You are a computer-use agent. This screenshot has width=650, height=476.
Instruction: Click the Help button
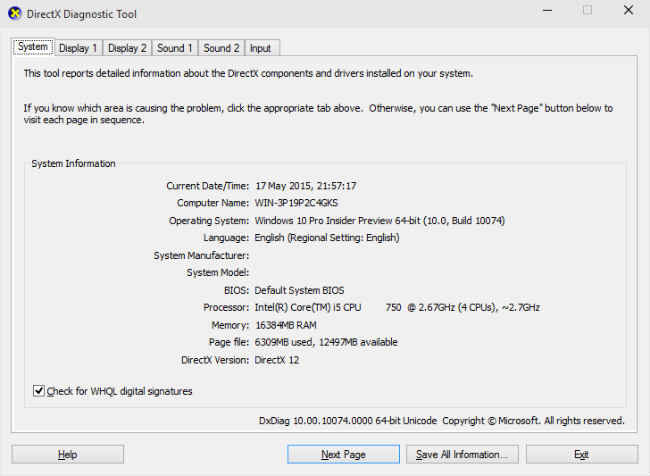pyautogui.click(x=68, y=454)
